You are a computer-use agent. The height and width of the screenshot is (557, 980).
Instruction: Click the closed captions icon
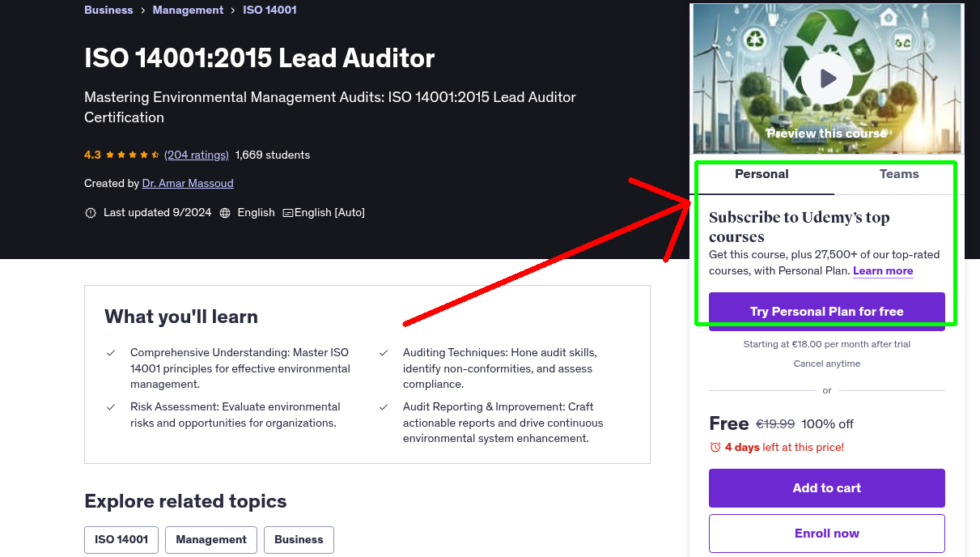tap(287, 213)
